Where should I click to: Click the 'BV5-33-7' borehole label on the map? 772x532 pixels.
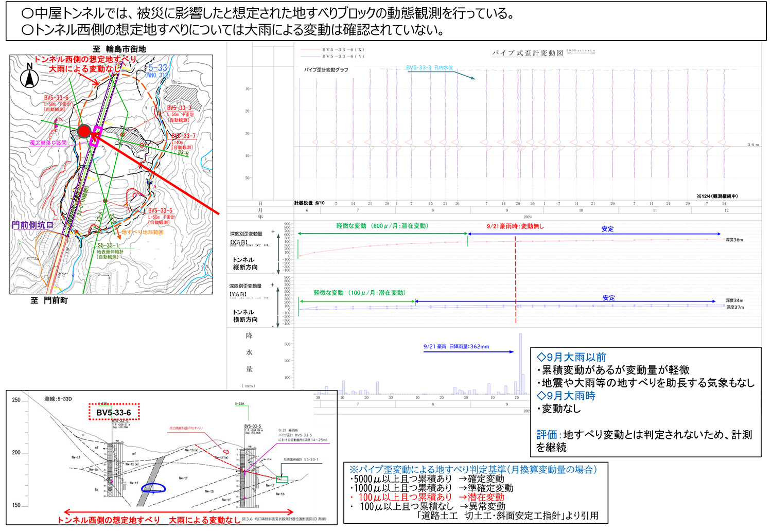(184, 136)
